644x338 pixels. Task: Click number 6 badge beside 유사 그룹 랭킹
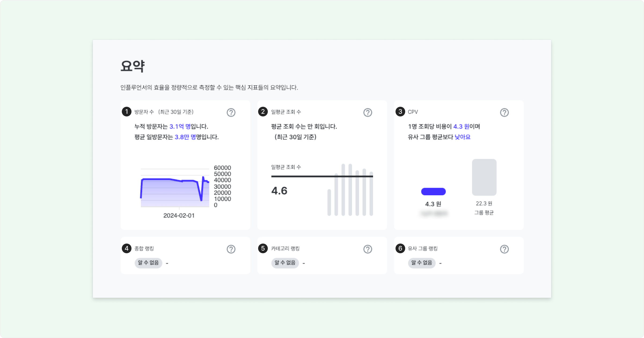400,248
